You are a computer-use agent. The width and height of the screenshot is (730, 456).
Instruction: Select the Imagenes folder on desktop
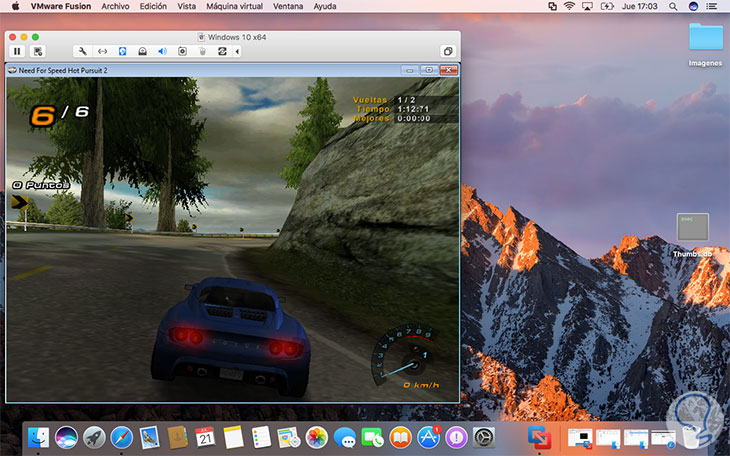click(706, 44)
